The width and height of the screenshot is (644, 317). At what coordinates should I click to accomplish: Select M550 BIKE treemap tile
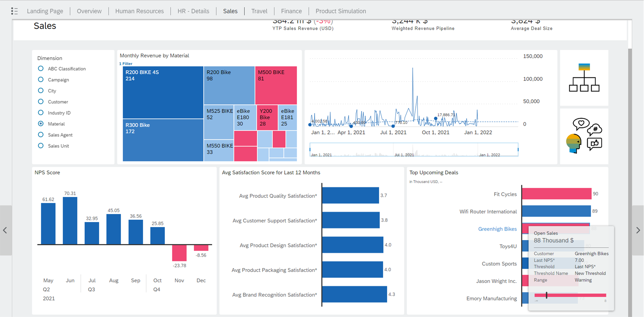click(219, 151)
